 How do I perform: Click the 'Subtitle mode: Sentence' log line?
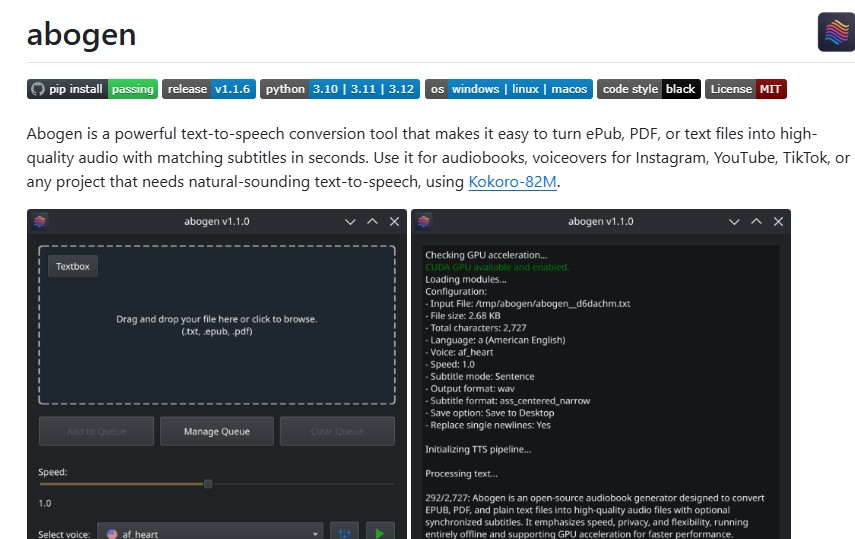480,376
